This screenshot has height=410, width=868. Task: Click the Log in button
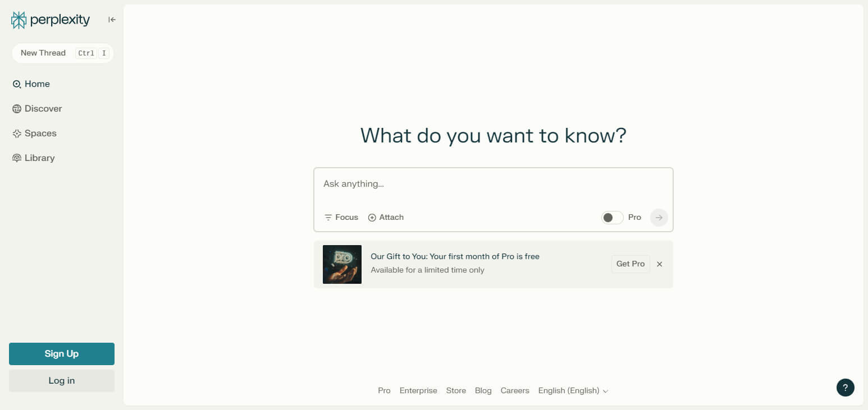pyautogui.click(x=62, y=381)
